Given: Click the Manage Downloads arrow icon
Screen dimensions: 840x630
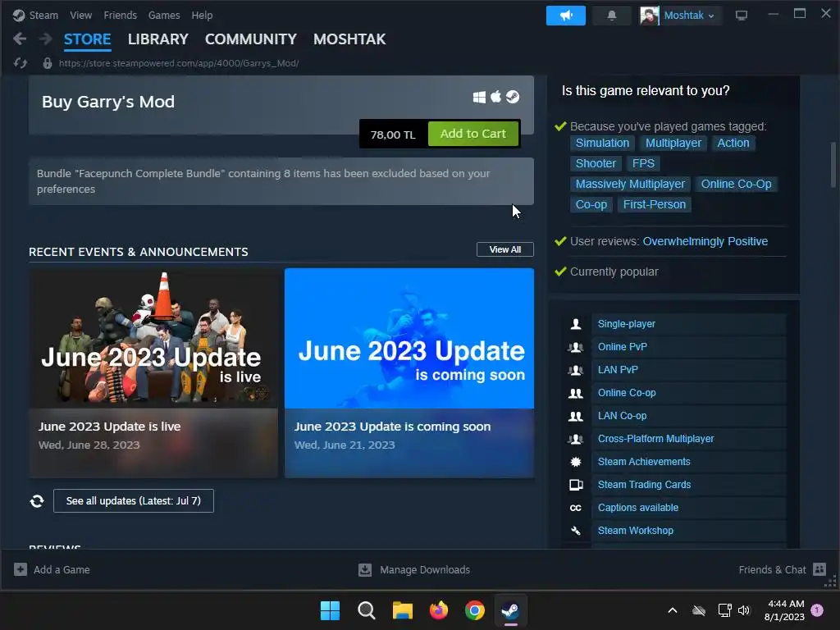Looking at the screenshot, I should click(x=365, y=569).
